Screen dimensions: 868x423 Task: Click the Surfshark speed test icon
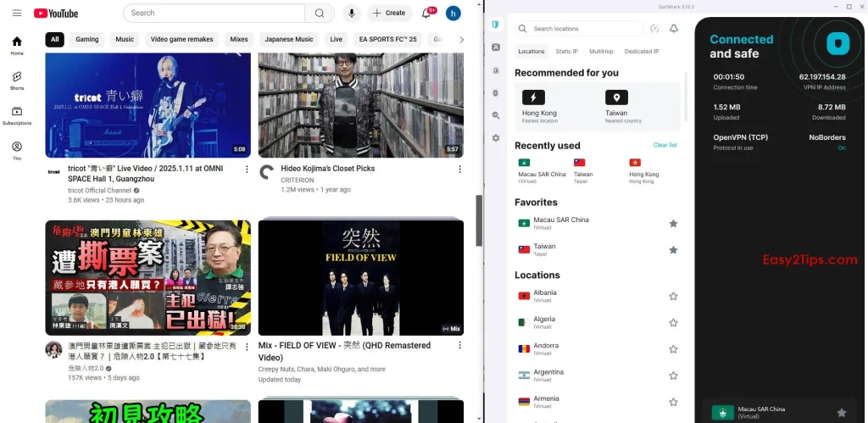point(655,28)
